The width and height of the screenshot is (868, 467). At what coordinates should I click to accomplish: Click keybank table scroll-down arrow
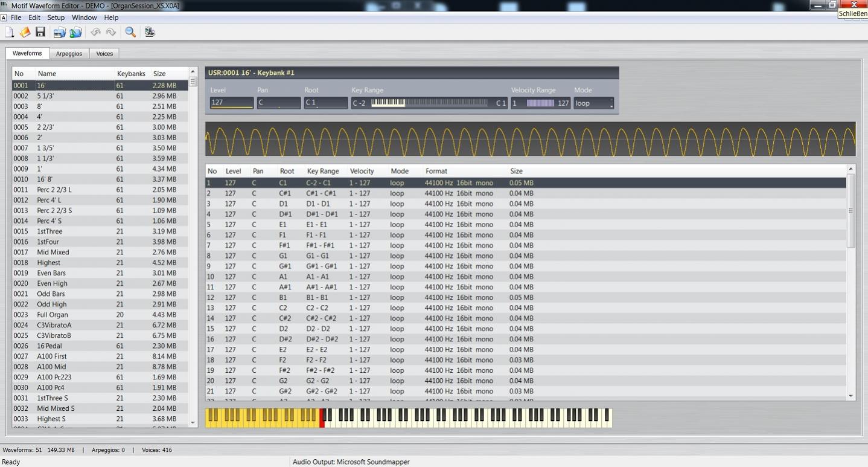[x=851, y=396]
